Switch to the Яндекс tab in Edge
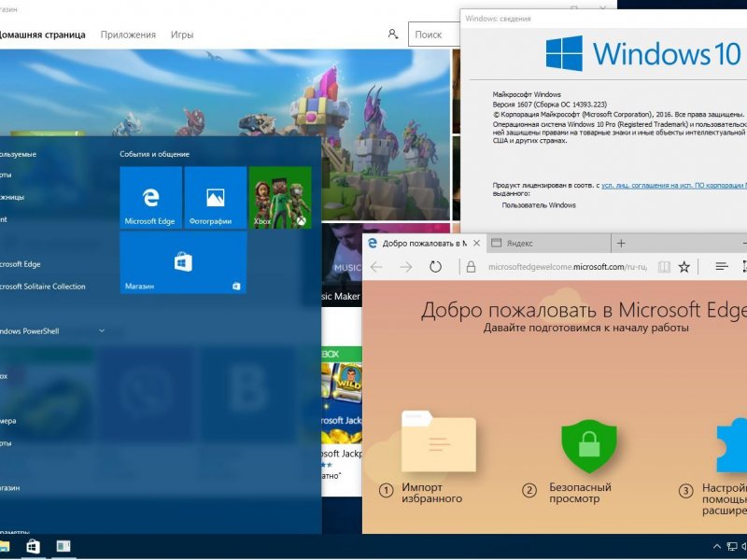The width and height of the screenshot is (747, 560). coord(548,244)
